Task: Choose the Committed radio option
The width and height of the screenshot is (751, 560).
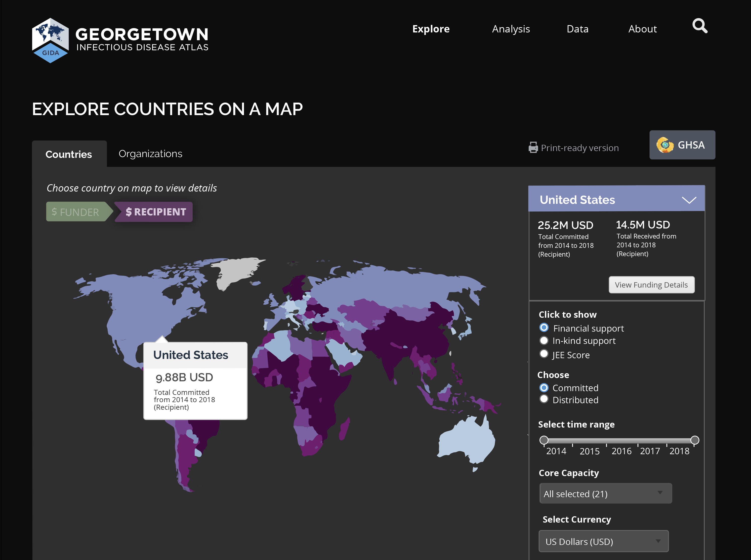Action: tap(544, 388)
